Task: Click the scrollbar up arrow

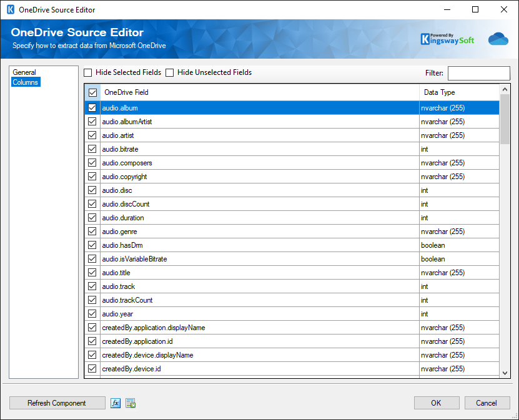Action: (505, 89)
